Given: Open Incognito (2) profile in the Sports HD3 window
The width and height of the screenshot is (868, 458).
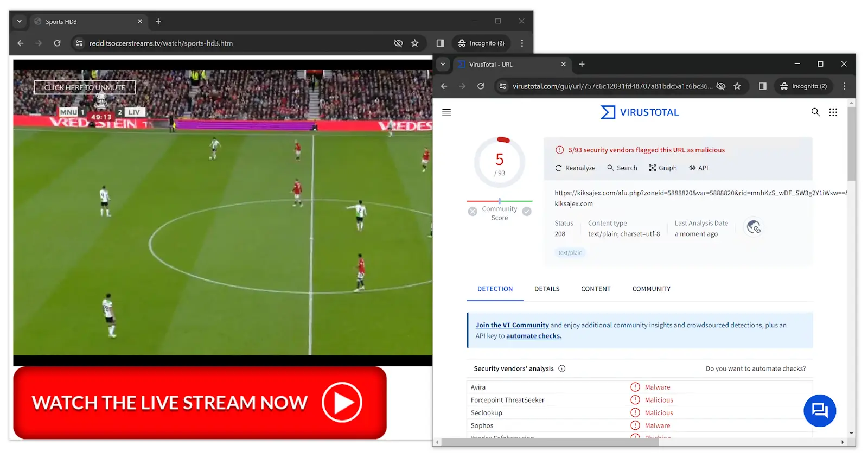Looking at the screenshot, I should 481,43.
